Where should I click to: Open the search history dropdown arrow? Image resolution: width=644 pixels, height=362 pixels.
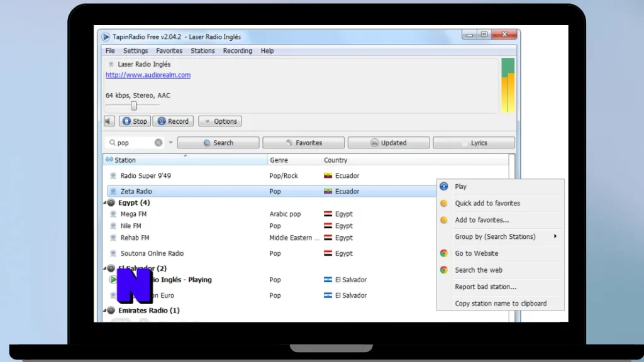[170, 143]
